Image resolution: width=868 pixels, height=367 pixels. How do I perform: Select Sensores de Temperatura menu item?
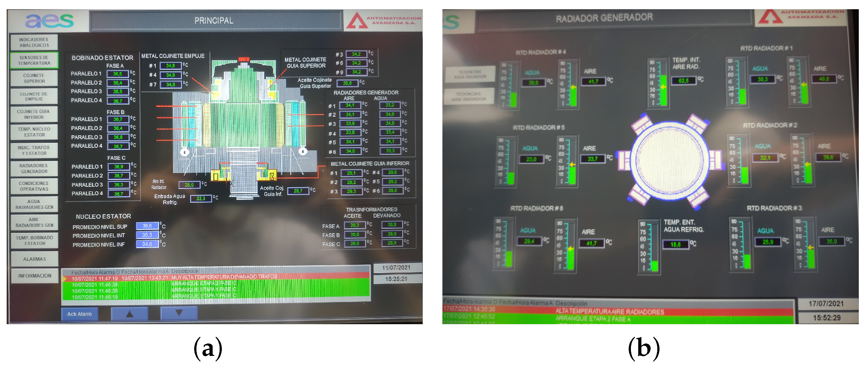click(34, 60)
